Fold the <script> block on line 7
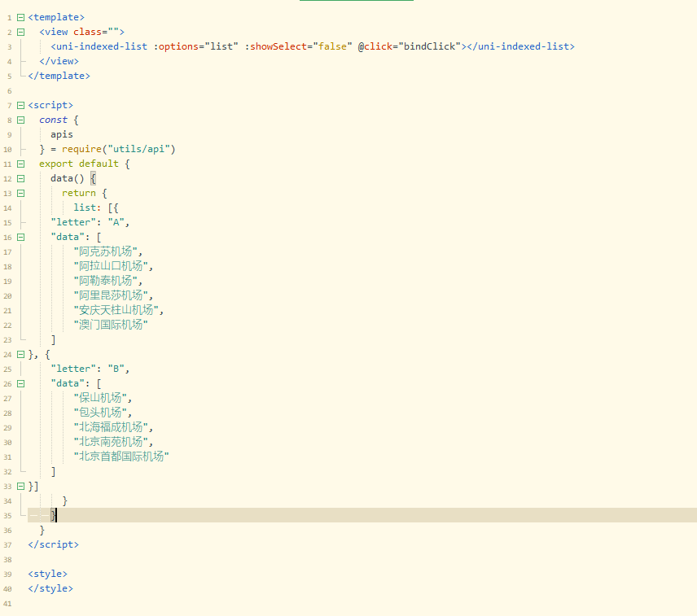This screenshot has width=697, height=616. pyautogui.click(x=20, y=105)
